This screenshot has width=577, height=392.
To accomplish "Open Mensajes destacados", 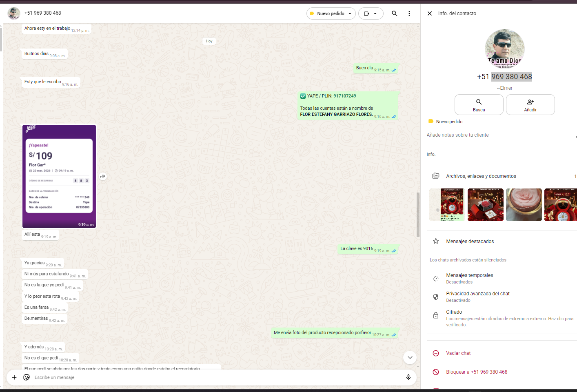I will coord(470,241).
